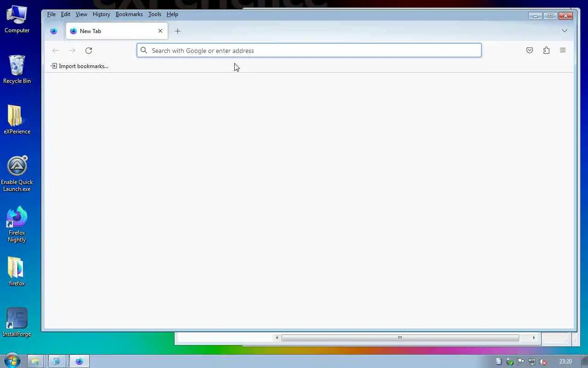This screenshot has width=588, height=368.
Task: Select the Computer desktop icon
Action: click(x=17, y=19)
